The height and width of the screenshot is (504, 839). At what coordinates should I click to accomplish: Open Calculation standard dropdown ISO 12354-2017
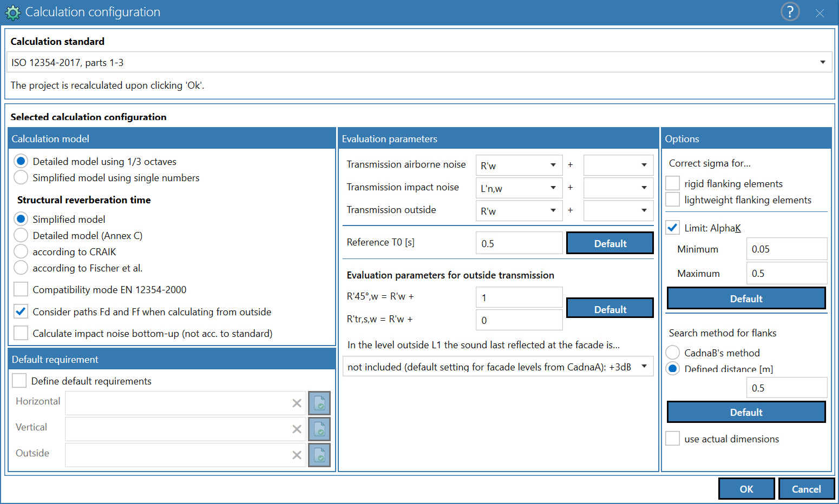click(419, 62)
